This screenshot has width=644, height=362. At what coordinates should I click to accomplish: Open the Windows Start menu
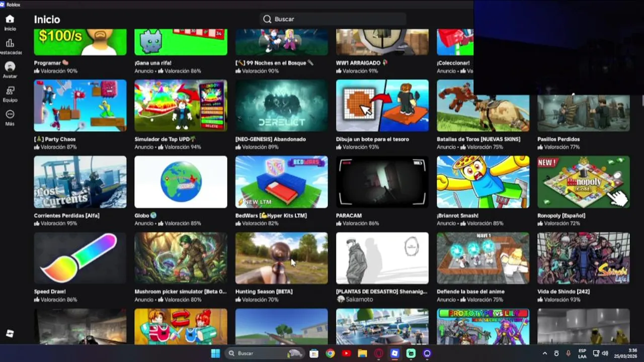[x=215, y=353]
